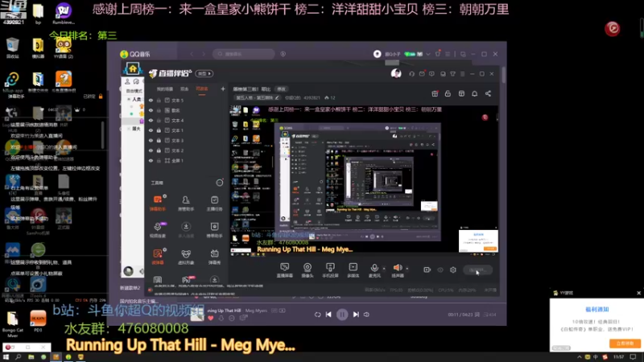Add a 多媒体 media source
Viewport: 644px width, 362px height.
(353, 270)
